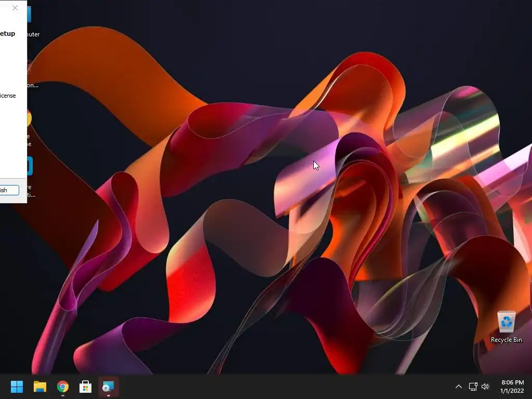Image resolution: width=532 pixels, height=399 pixels.
Task: Open Microsoft Store from the taskbar
Action: tap(86, 387)
